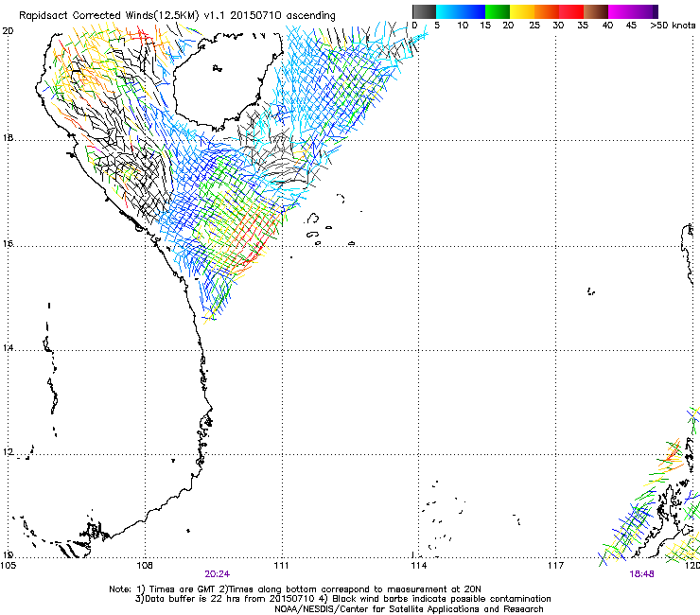Click latitude label '20' on left axis
This screenshot has width=700, height=615.
[8, 31]
